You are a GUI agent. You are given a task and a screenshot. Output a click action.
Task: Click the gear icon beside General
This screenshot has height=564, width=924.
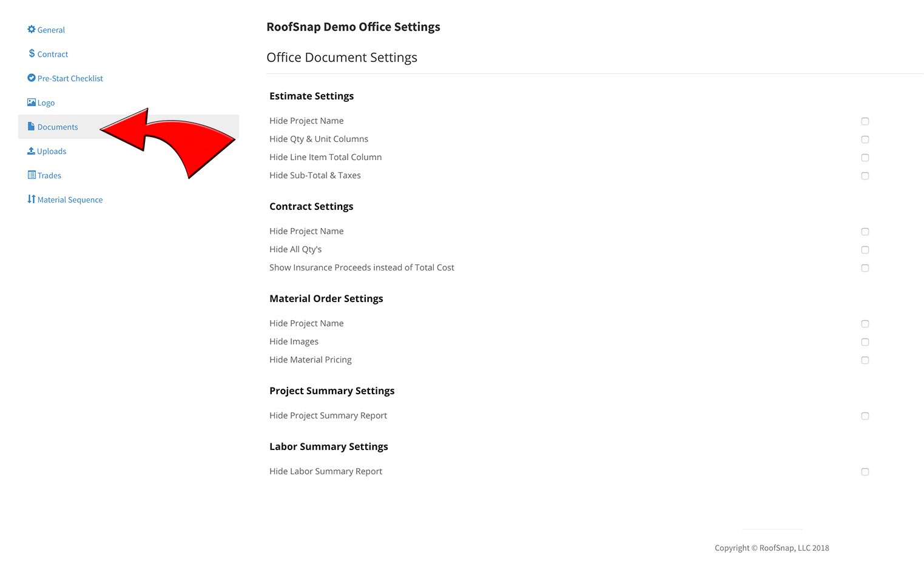[x=32, y=29]
